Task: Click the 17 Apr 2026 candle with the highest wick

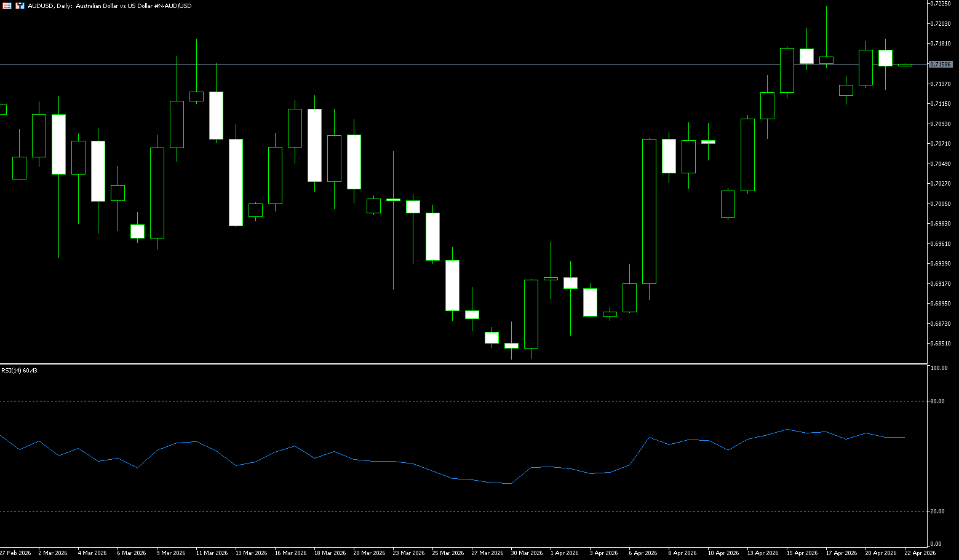Action: click(x=826, y=60)
